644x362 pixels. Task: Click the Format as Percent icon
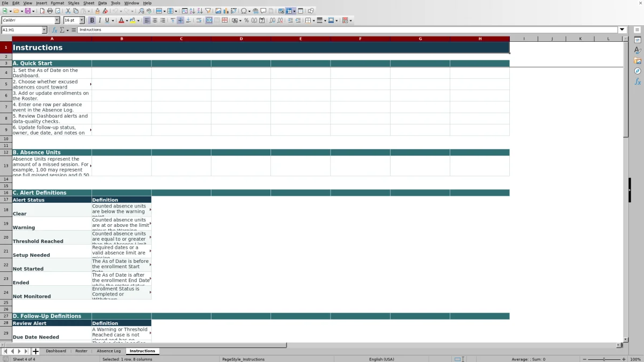246,20
